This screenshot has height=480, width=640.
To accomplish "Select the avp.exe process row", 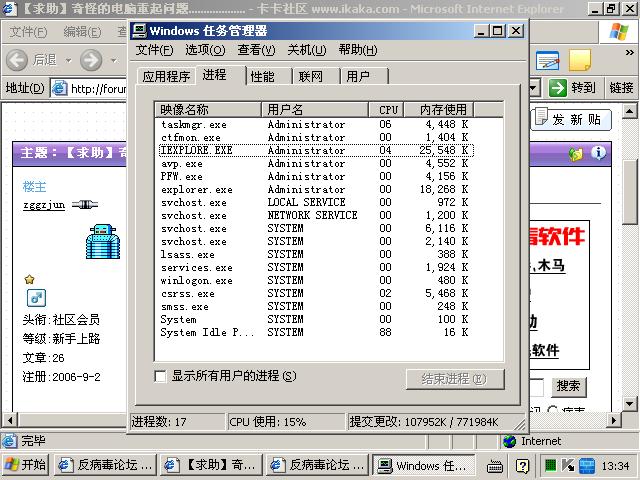I will [x=316, y=163].
